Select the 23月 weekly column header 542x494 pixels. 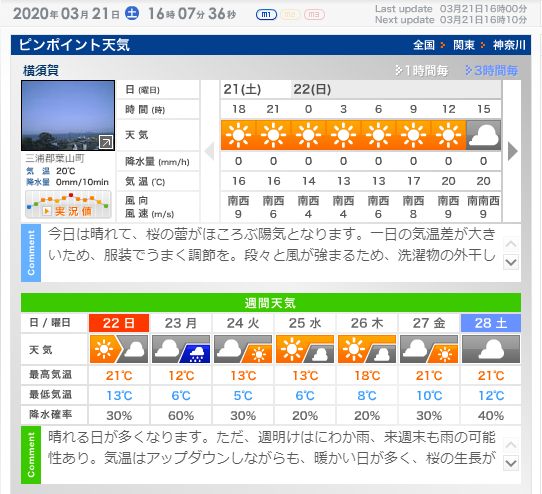tap(181, 323)
